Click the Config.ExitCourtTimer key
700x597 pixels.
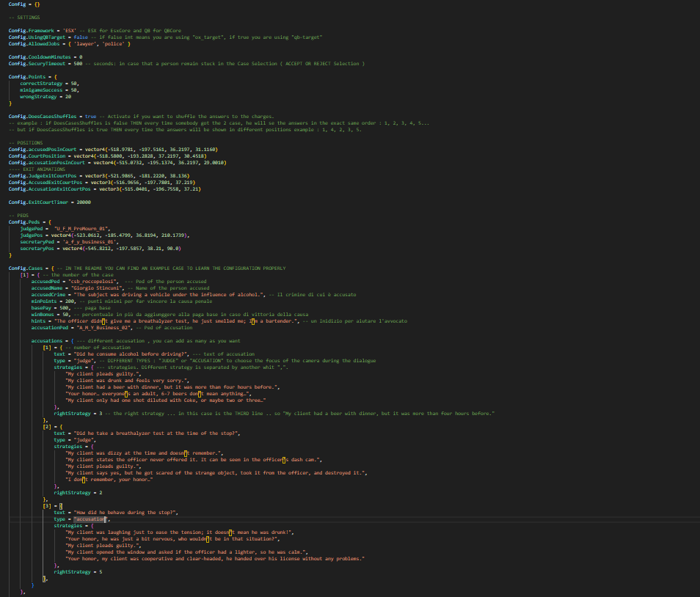click(x=38, y=202)
